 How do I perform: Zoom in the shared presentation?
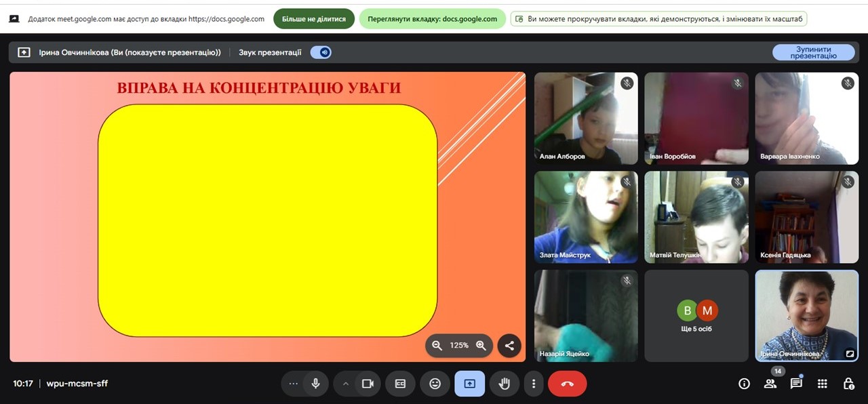(x=481, y=345)
